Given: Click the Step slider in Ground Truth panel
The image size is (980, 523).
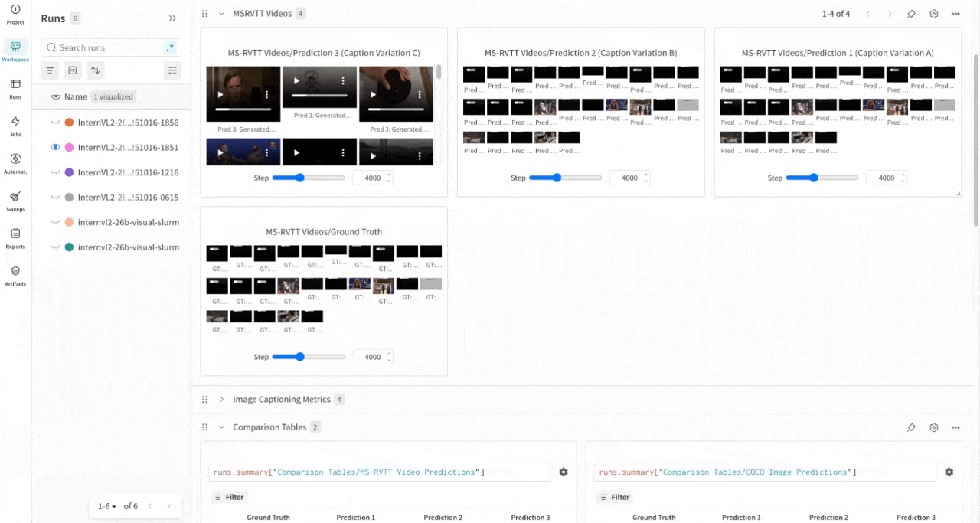Looking at the screenshot, I should click(301, 356).
